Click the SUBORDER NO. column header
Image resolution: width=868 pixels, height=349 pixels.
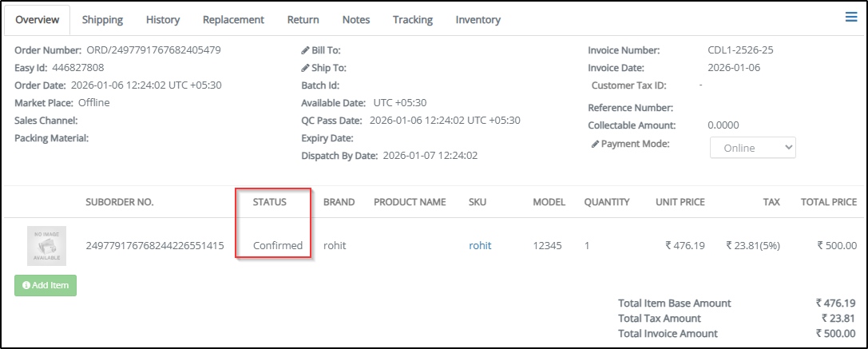point(120,202)
